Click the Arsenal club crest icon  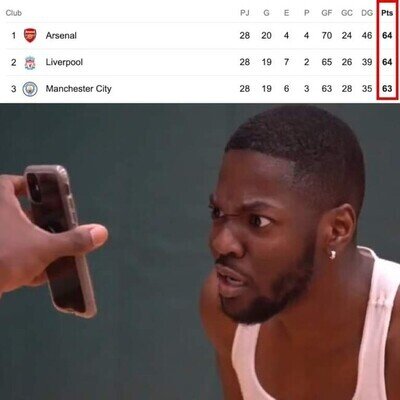pos(30,35)
